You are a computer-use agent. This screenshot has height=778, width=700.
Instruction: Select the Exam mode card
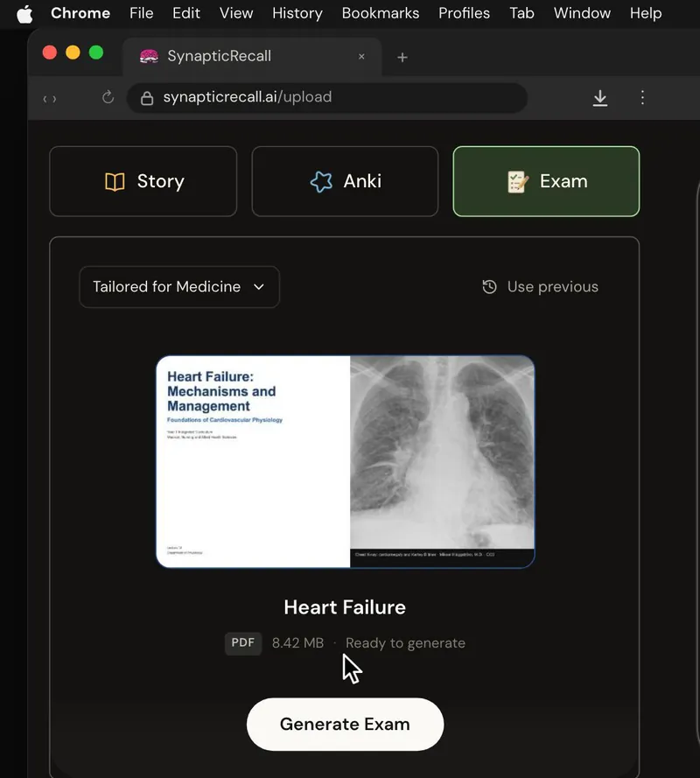546,181
